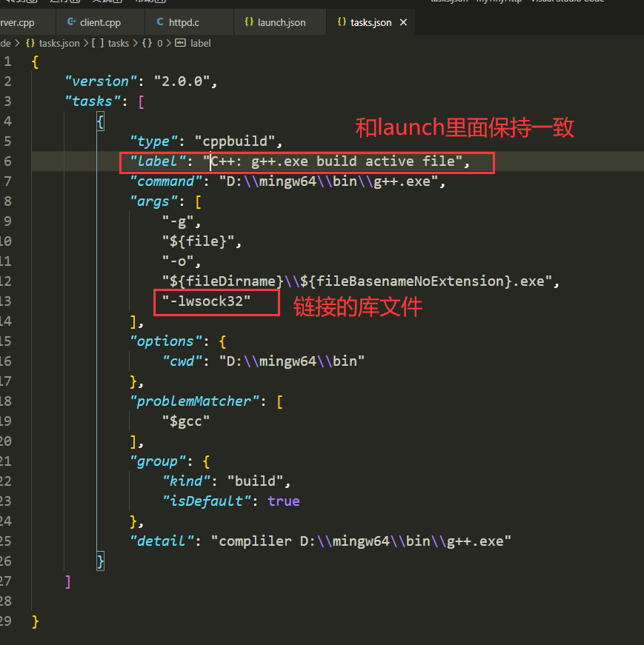The width and height of the screenshot is (644, 645).
Task: Click the final closing brace on line 29
Action: click(x=36, y=621)
